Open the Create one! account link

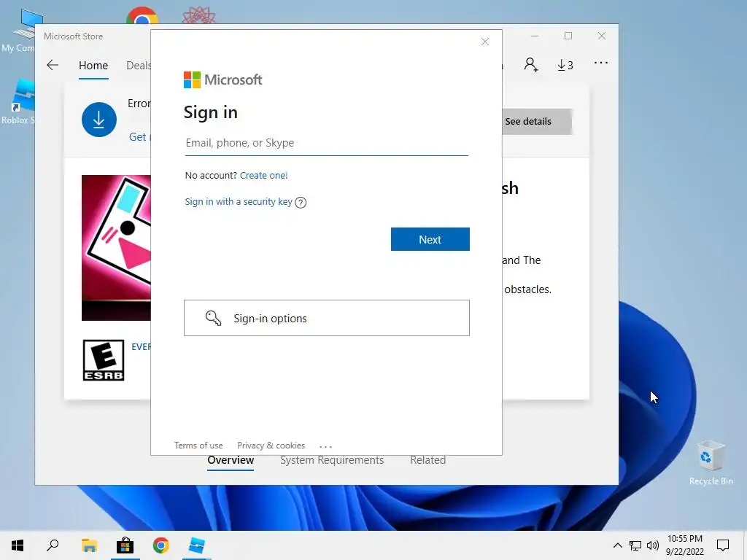tap(263, 175)
